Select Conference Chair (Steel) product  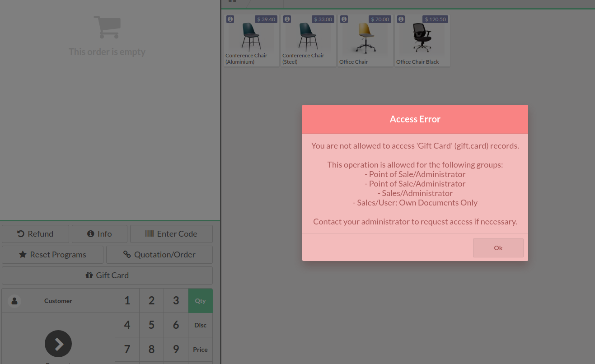(309, 41)
